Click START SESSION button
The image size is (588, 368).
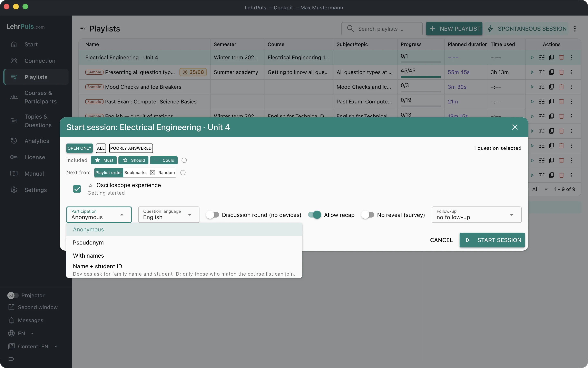click(x=492, y=240)
